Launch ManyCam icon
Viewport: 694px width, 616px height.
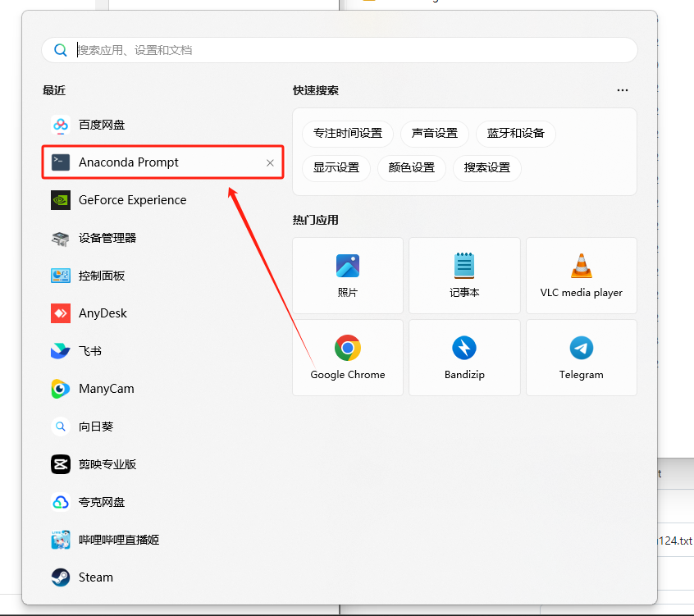61,389
